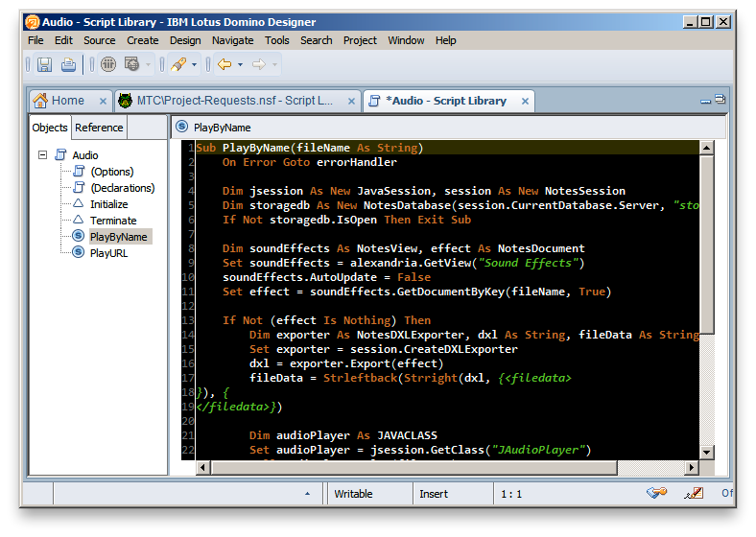Click the round properties icon in toolbar

click(x=108, y=64)
